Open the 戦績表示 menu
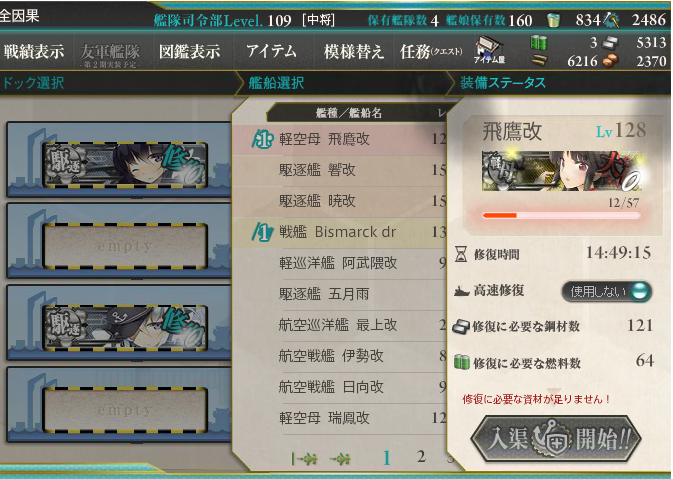 click(34, 52)
